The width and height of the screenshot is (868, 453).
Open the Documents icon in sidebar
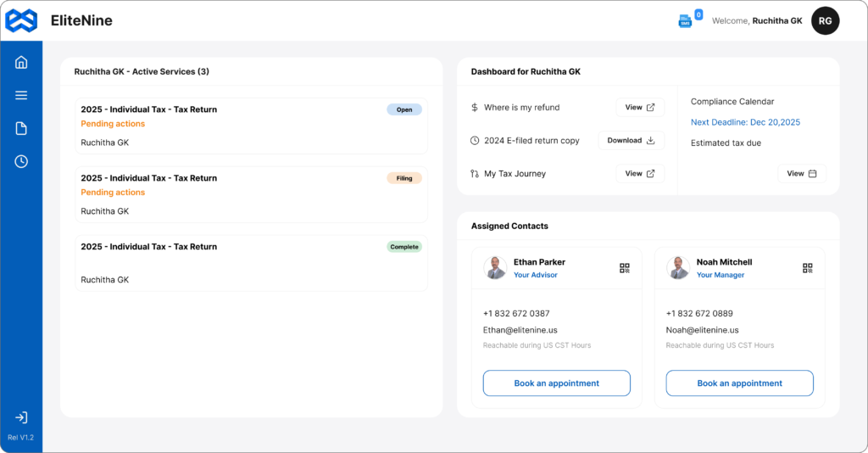(21, 128)
